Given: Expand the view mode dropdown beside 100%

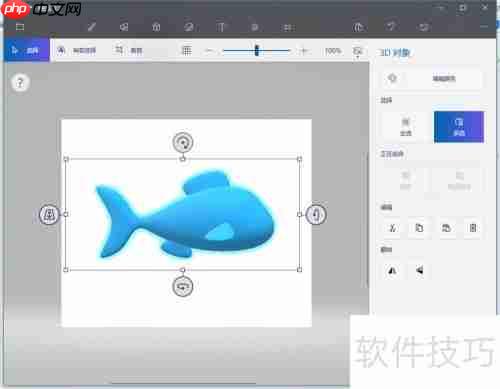Looking at the screenshot, I should click(357, 51).
